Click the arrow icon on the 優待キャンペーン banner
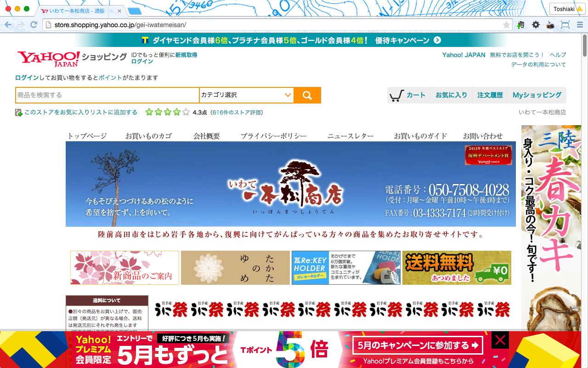Screen dimensions: 588x368 click(x=437, y=40)
